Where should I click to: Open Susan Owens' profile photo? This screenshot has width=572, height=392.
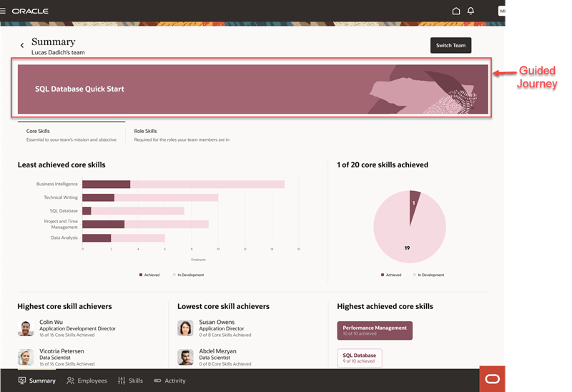pyautogui.click(x=185, y=328)
